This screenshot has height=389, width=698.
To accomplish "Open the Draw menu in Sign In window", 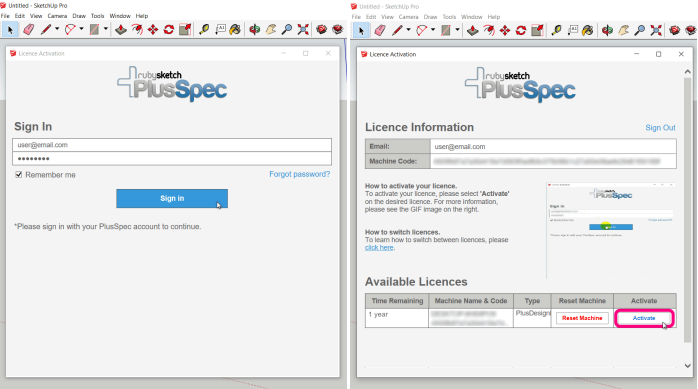I will coord(79,16).
